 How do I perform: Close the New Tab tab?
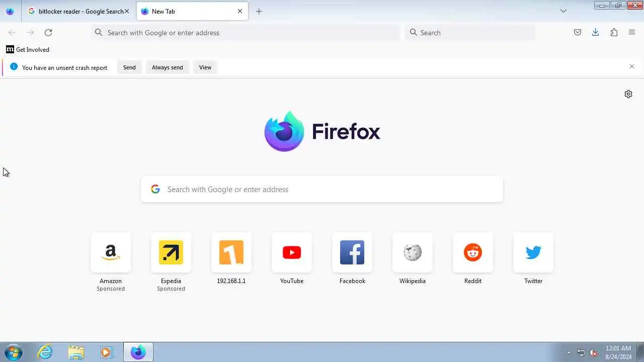240,11
